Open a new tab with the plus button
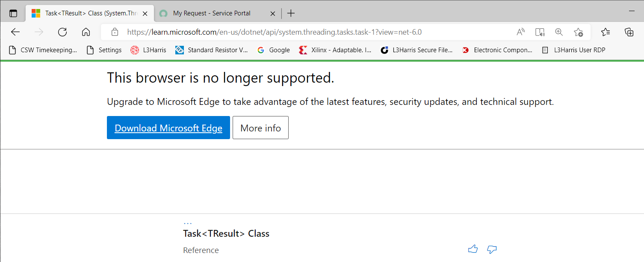Image resolution: width=644 pixels, height=262 pixels. [291, 13]
